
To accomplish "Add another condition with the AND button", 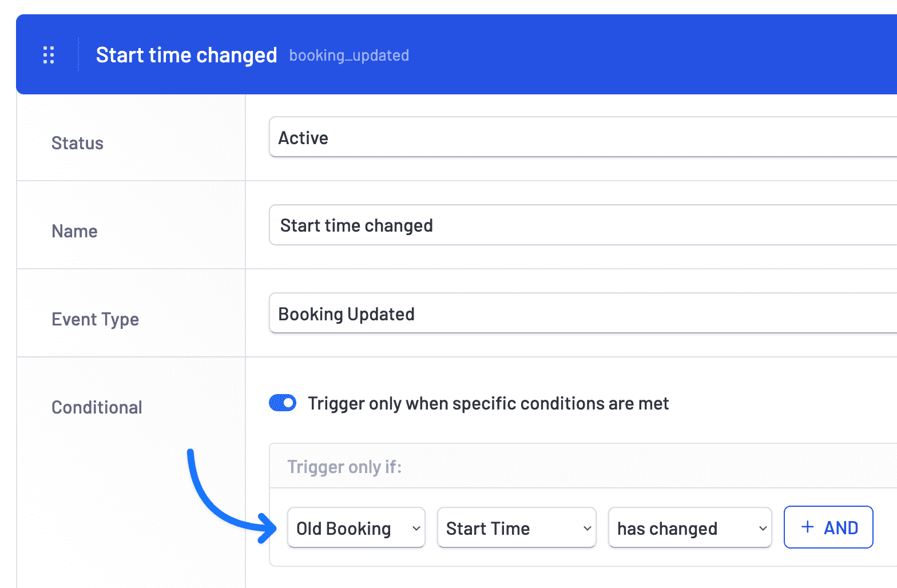I will click(x=828, y=527).
